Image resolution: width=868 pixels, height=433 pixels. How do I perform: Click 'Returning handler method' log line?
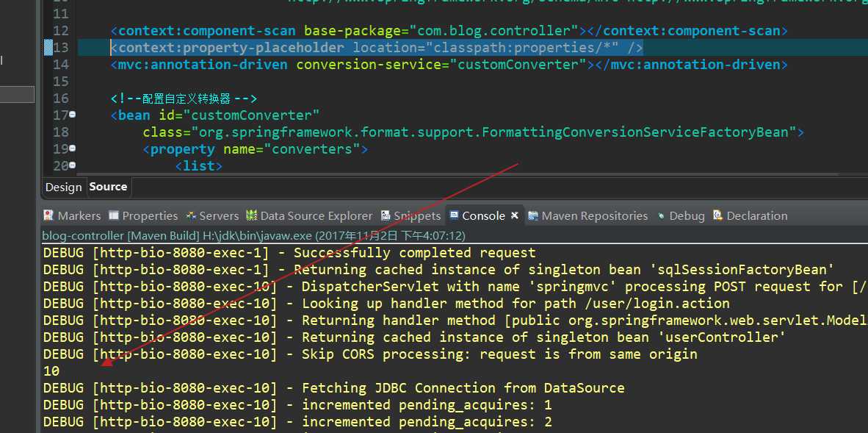point(455,321)
